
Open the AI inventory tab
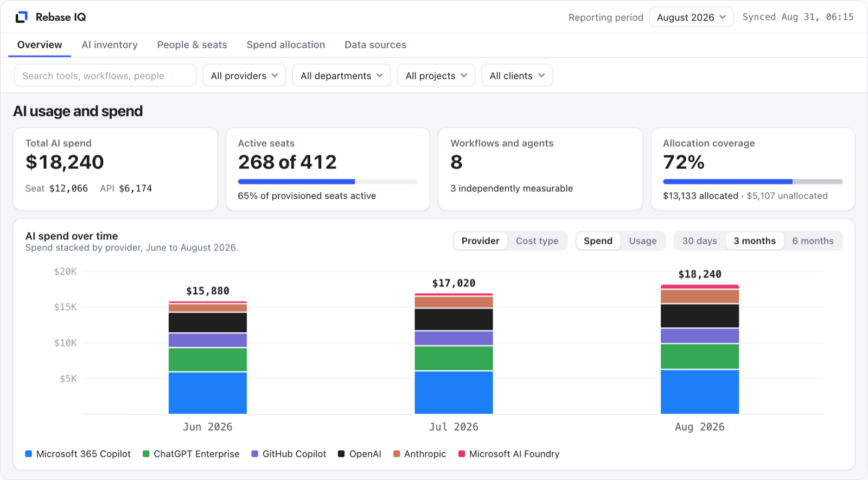[110, 45]
